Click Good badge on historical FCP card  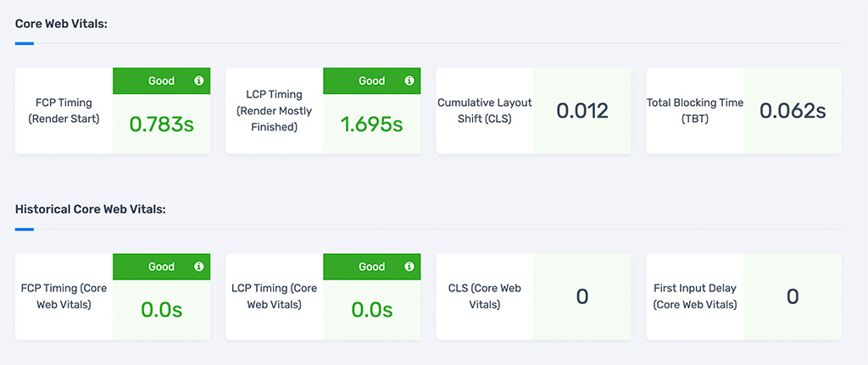[161, 267]
